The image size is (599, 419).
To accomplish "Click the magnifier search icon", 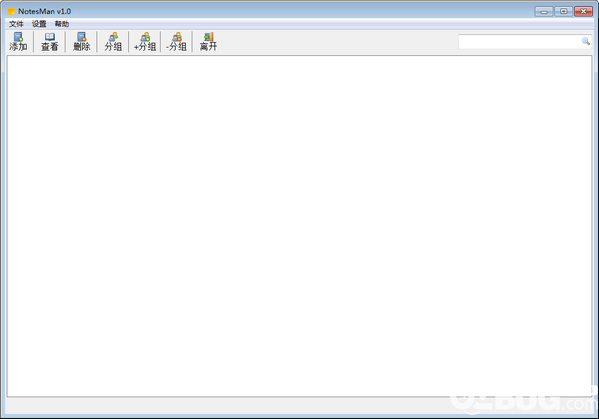I will click(586, 41).
